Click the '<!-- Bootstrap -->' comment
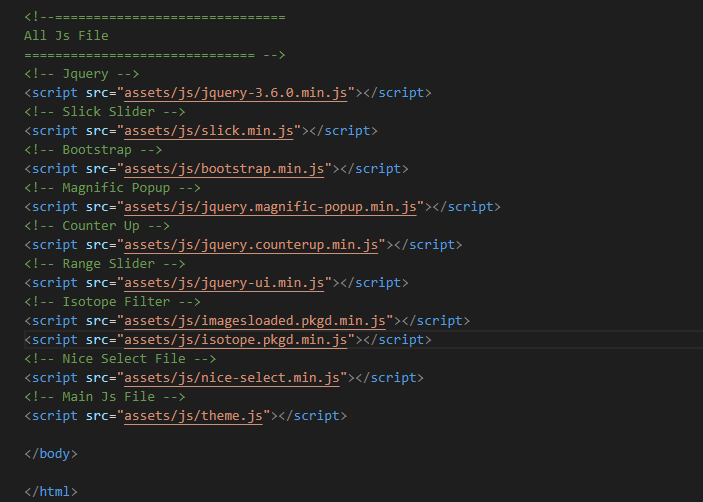Screen dimensions: 703x502 [93, 150]
